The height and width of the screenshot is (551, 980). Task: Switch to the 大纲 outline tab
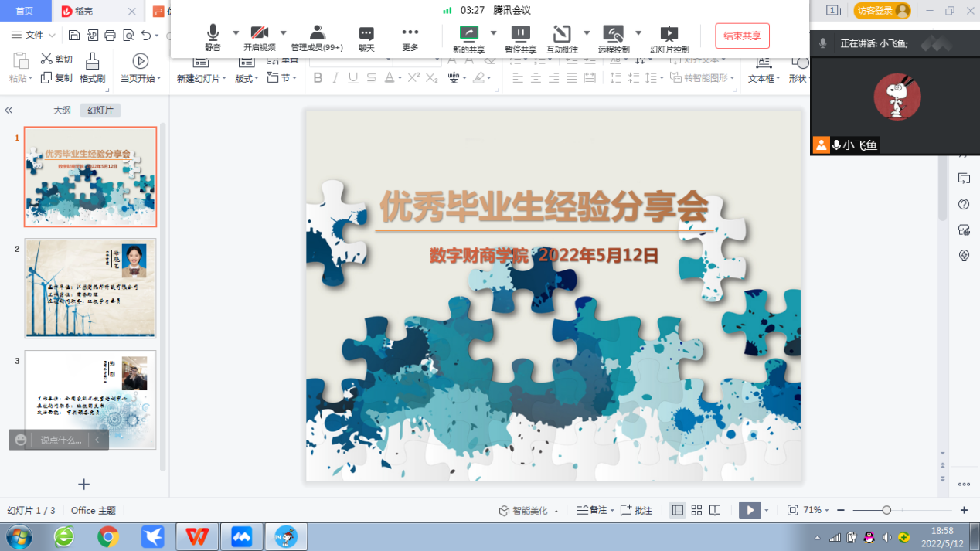(62, 111)
